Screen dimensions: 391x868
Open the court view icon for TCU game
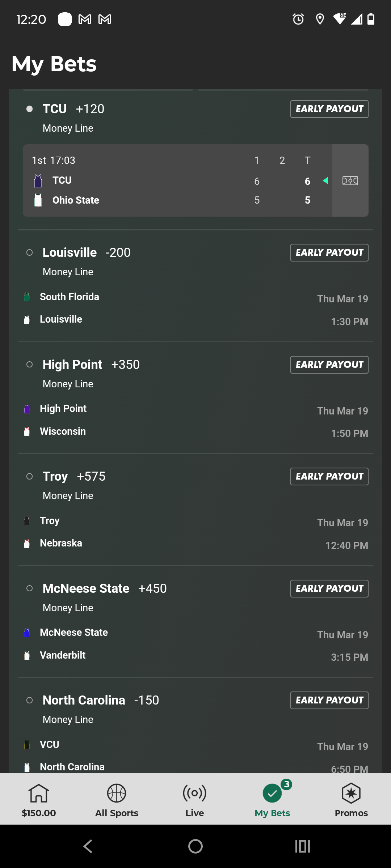[350, 180]
